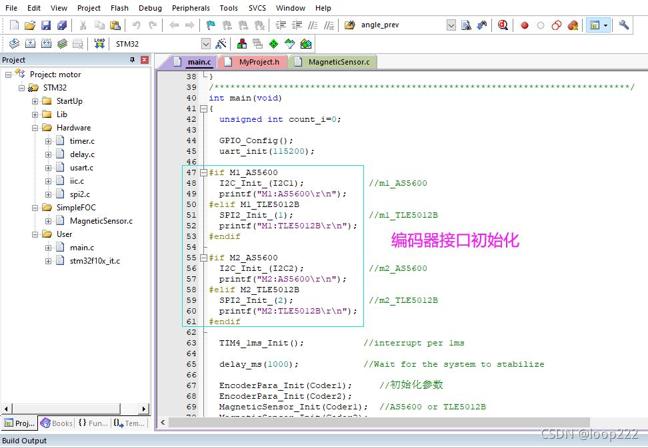Expand timer.c includes node
Image resolution: width=648 pixels, height=448 pixels.
[48, 141]
